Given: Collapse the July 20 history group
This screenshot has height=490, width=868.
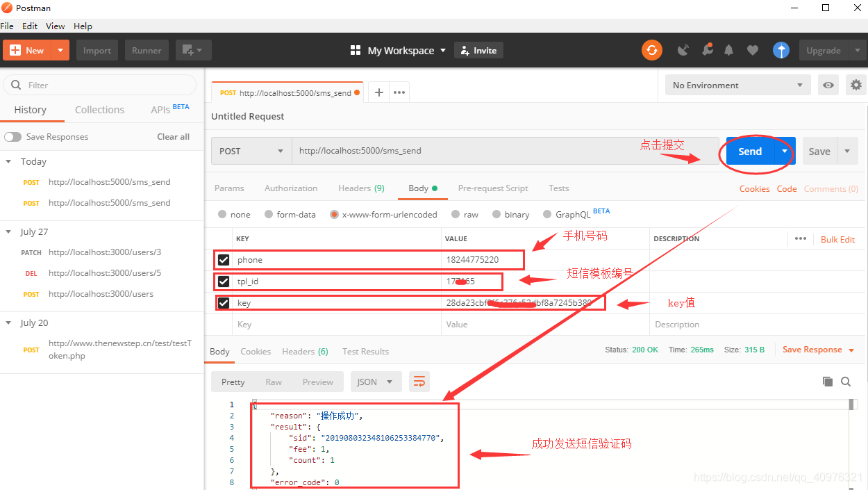Looking at the screenshot, I should pyautogui.click(x=9, y=322).
